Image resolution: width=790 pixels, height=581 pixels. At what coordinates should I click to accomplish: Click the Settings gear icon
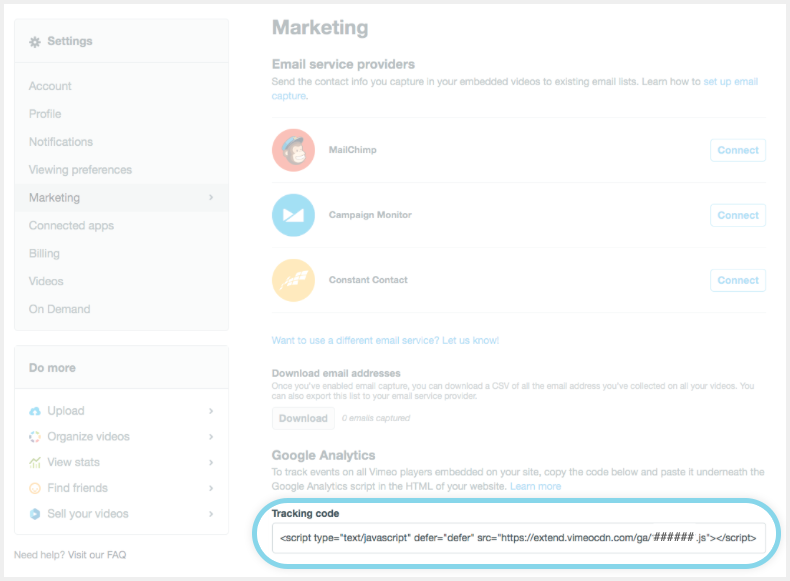pos(35,42)
